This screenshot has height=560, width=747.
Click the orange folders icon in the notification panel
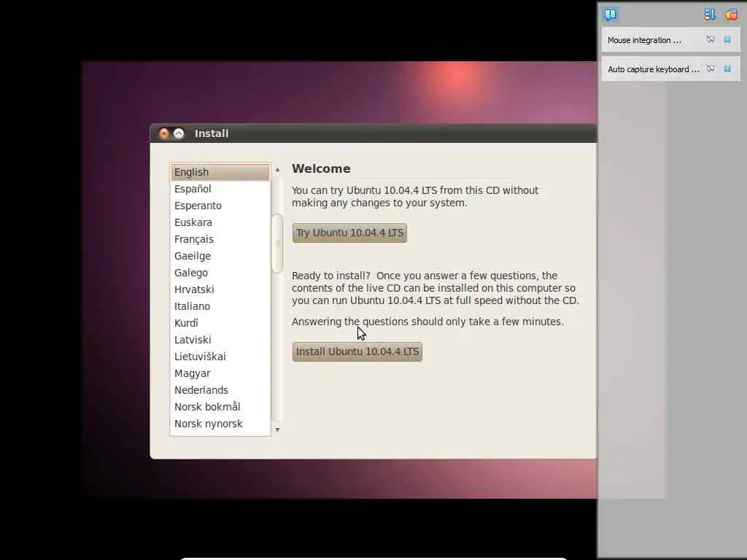pos(731,15)
